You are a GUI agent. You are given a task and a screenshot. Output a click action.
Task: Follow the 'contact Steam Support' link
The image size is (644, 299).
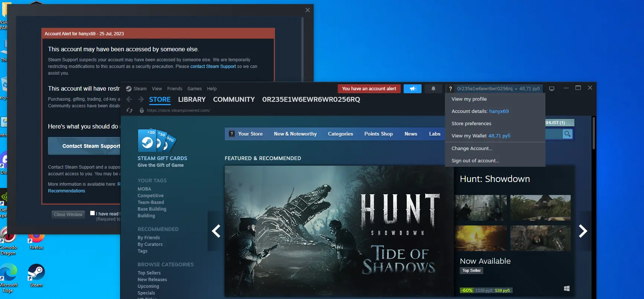tap(213, 66)
